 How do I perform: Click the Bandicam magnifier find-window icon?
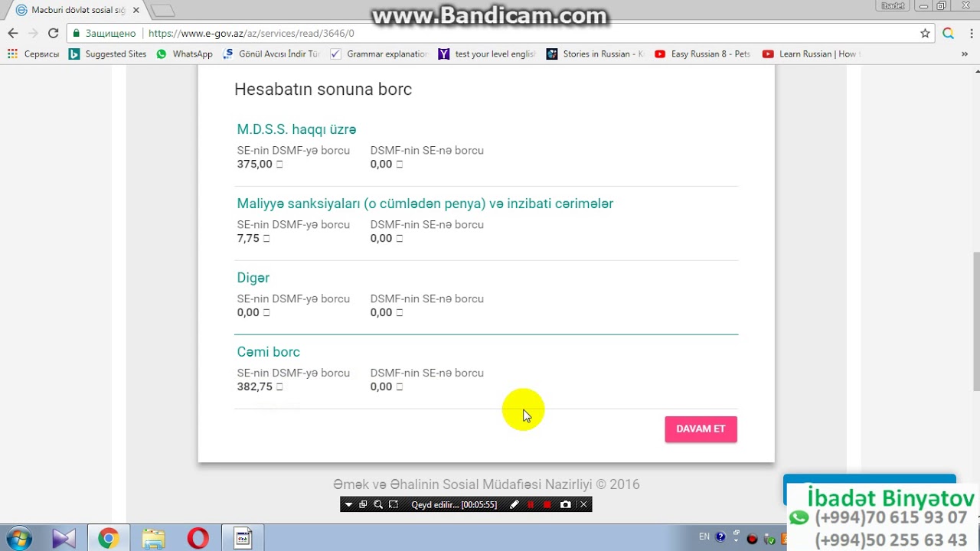tap(378, 504)
